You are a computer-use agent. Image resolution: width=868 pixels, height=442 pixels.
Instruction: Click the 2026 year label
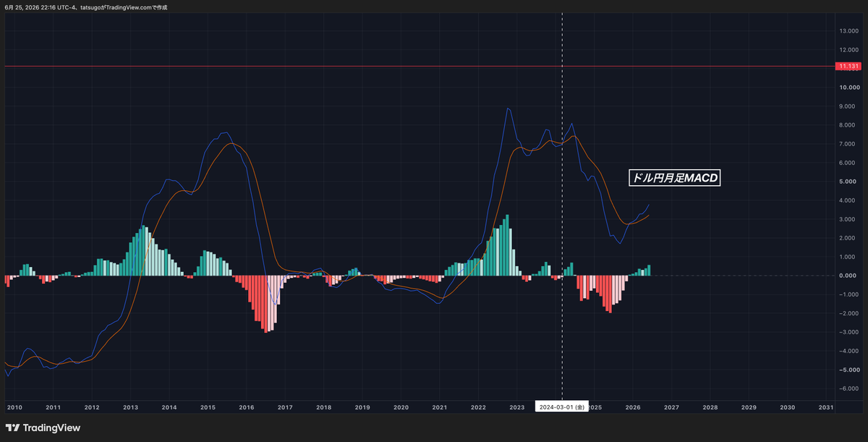633,407
